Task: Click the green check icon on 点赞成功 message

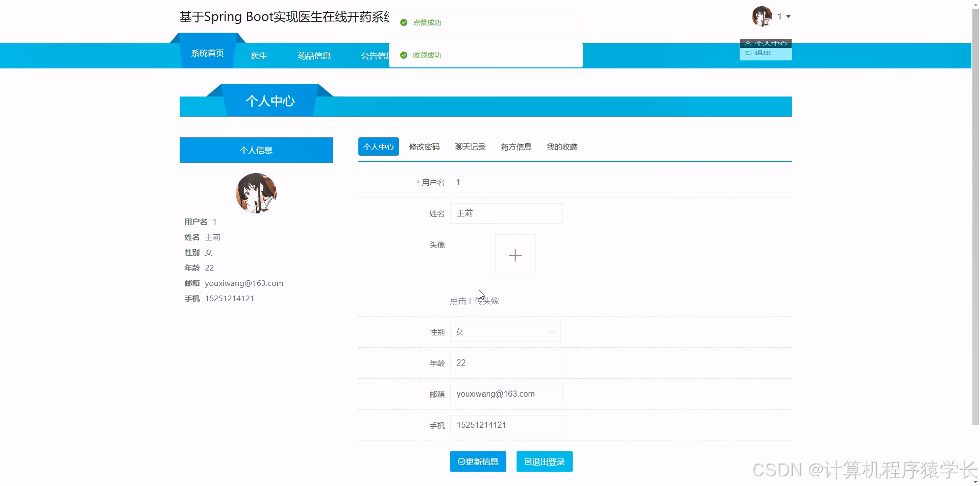Action: (x=403, y=22)
